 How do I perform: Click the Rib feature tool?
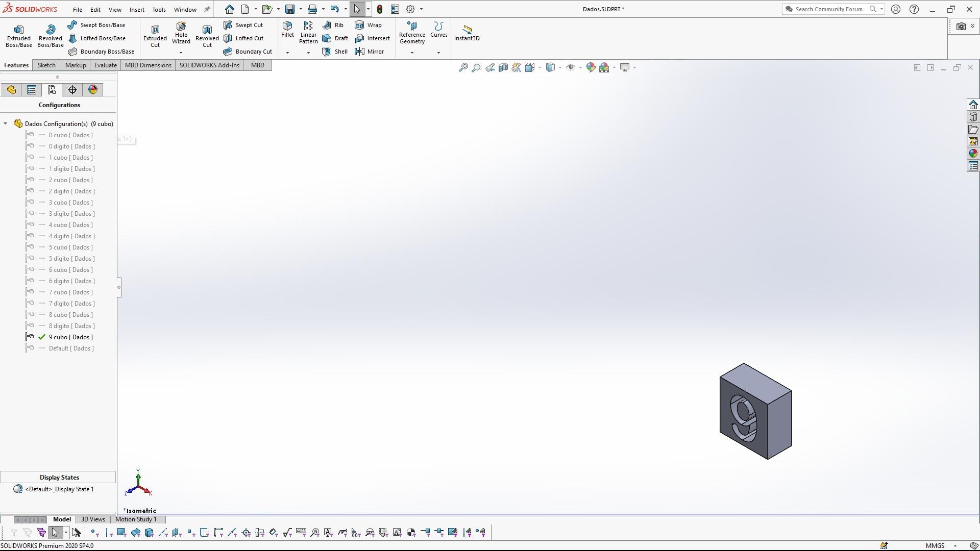click(x=333, y=25)
